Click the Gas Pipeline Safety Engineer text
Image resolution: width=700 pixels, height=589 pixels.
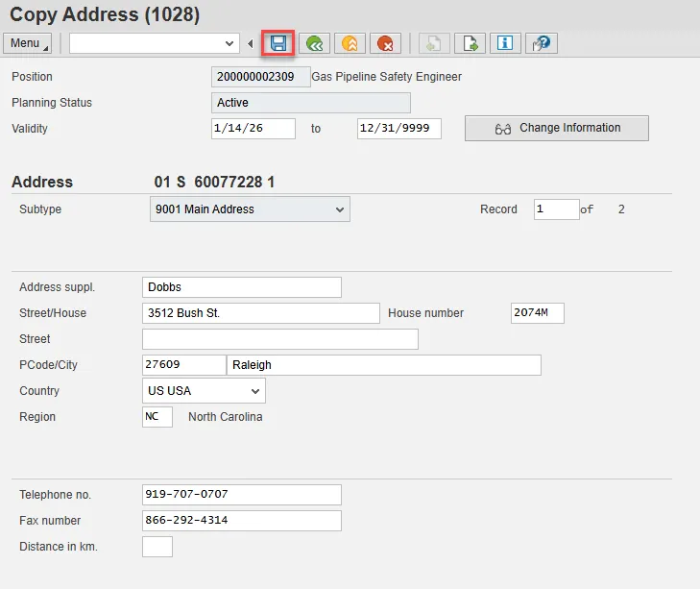pos(386,77)
